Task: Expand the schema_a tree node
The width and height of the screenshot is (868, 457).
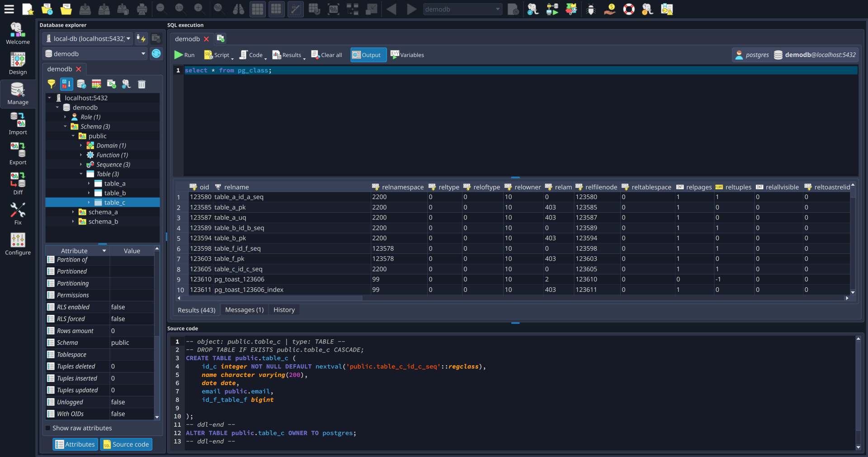Action: (73, 212)
